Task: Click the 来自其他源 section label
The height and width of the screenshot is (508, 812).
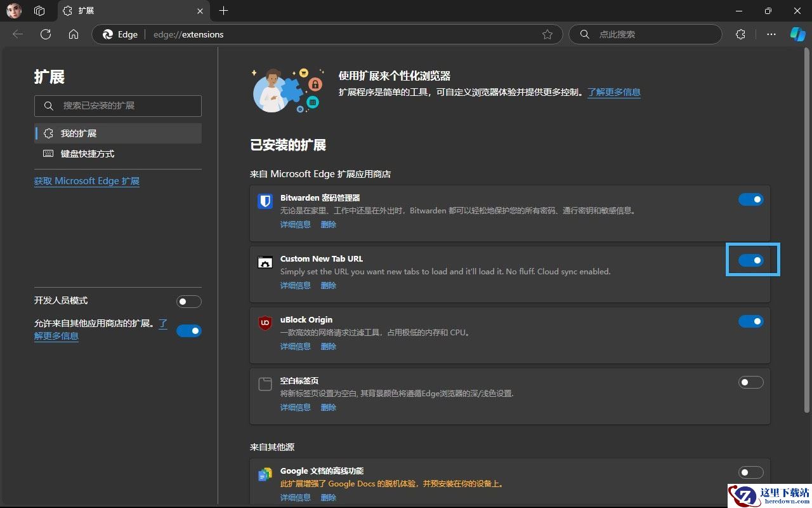Action: (x=272, y=447)
